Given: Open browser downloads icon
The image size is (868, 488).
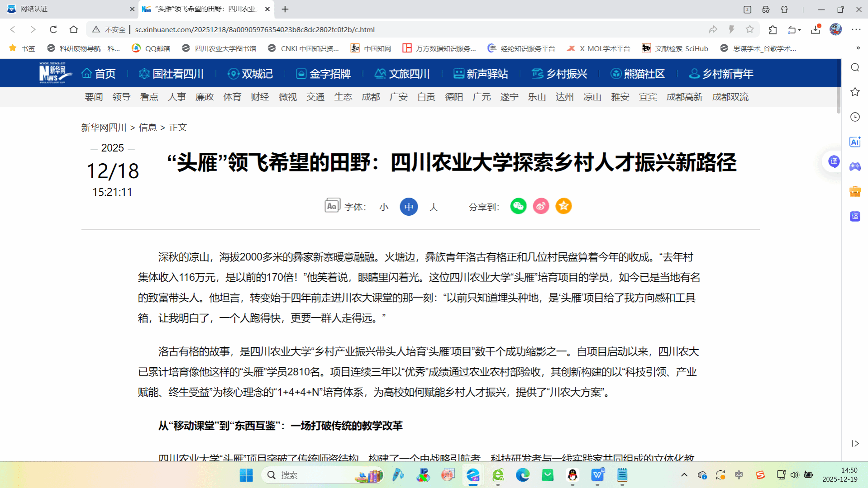Looking at the screenshot, I should tap(816, 29).
